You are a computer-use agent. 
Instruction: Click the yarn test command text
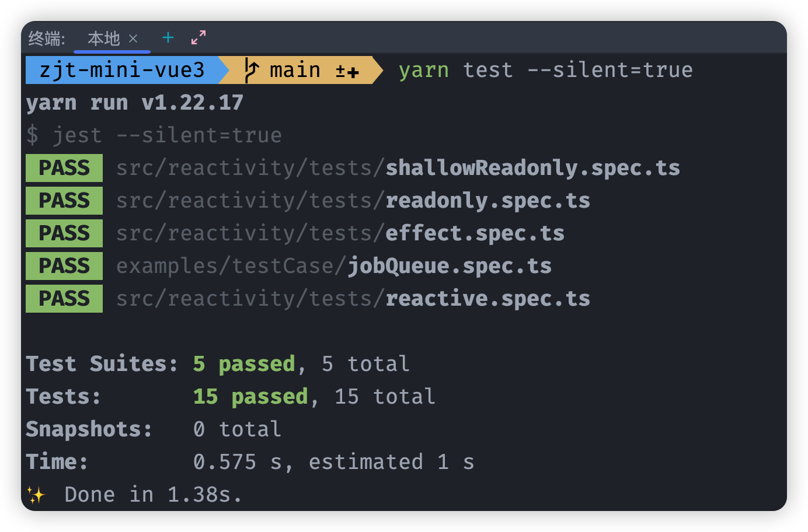point(546,70)
